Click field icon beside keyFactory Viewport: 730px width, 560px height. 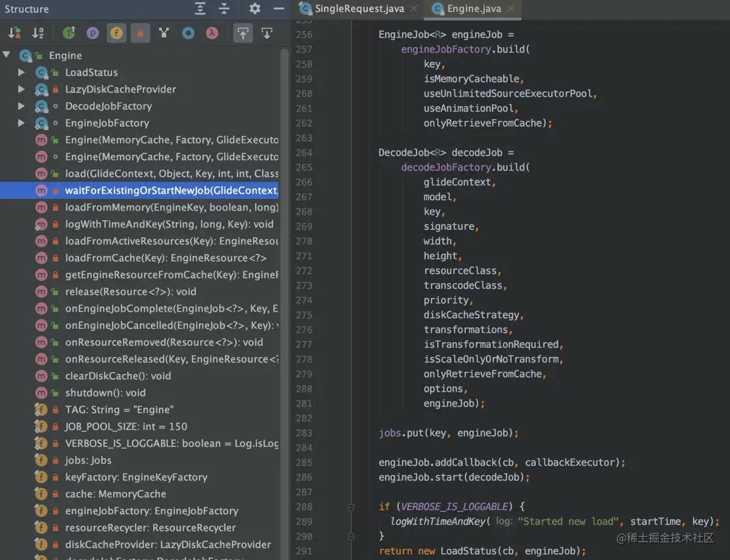point(41,477)
